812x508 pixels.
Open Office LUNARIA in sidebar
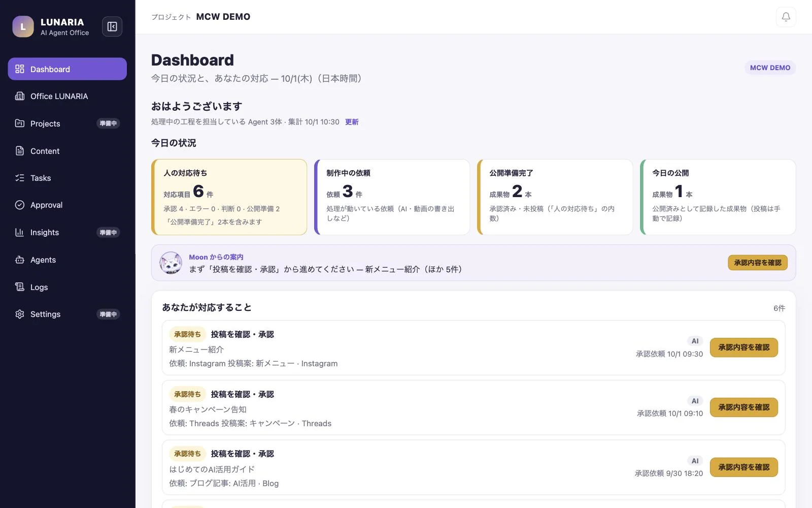pos(67,96)
